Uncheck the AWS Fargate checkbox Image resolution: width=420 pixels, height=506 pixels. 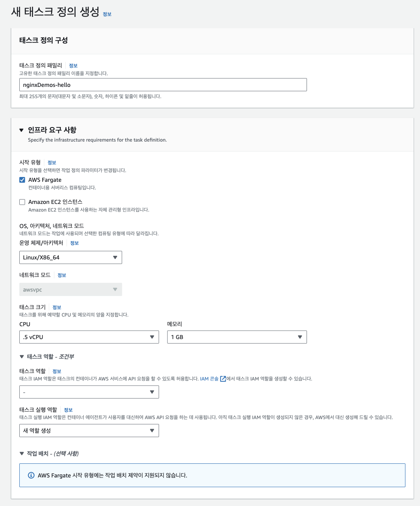[x=23, y=180]
